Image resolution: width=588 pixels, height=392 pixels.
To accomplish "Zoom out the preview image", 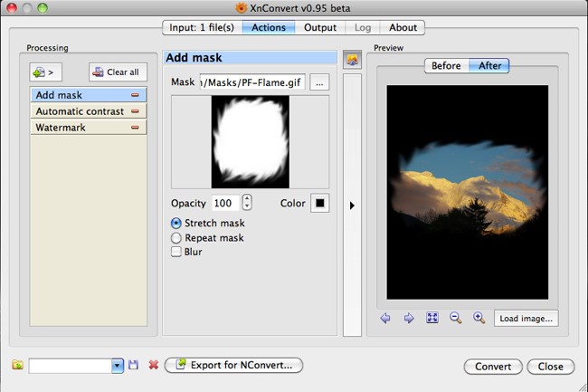I will tap(456, 319).
